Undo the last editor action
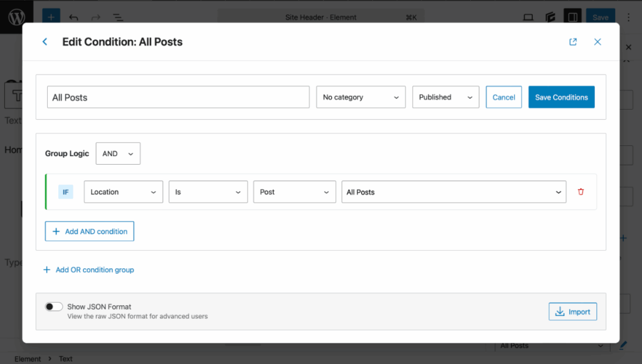This screenshot has width=642, height=364. pos(74,17)
